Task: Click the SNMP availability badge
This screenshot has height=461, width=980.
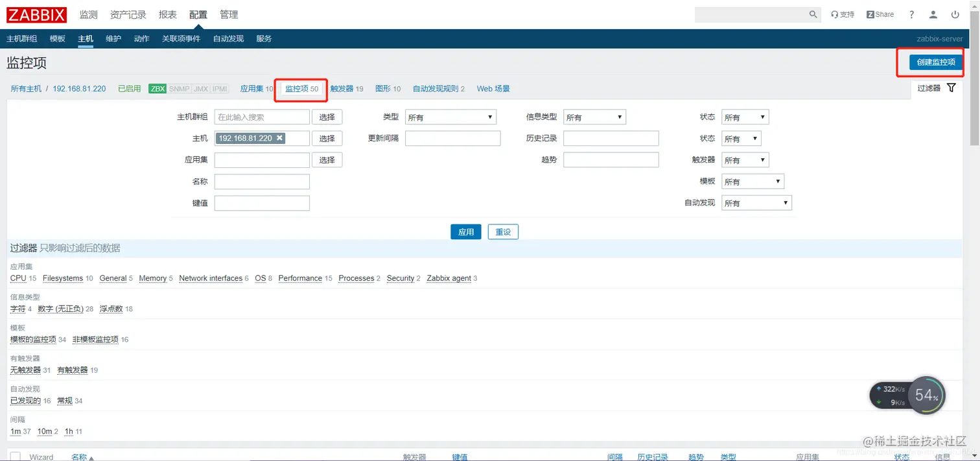Action: 180,89
